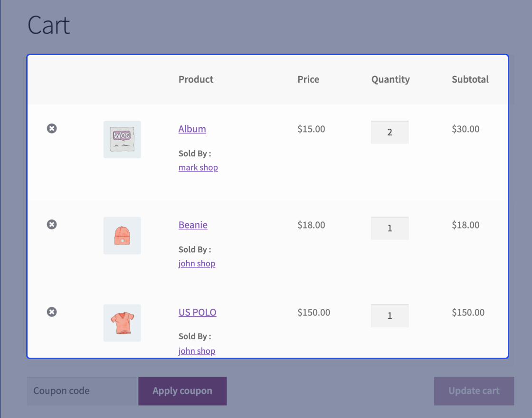
Task: Select the US POLO quantity field
Action: [389, 315]
